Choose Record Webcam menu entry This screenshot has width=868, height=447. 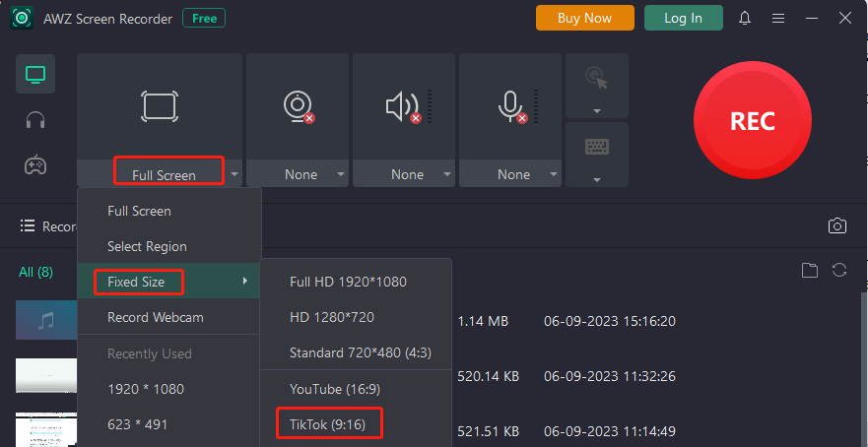pos(168,317)
